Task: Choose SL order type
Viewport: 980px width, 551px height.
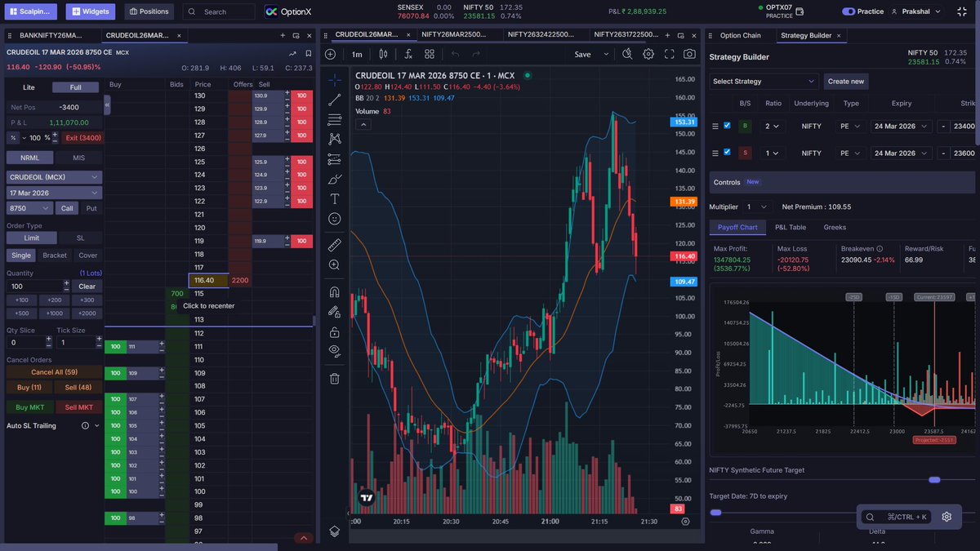Action: pos(80,238)
